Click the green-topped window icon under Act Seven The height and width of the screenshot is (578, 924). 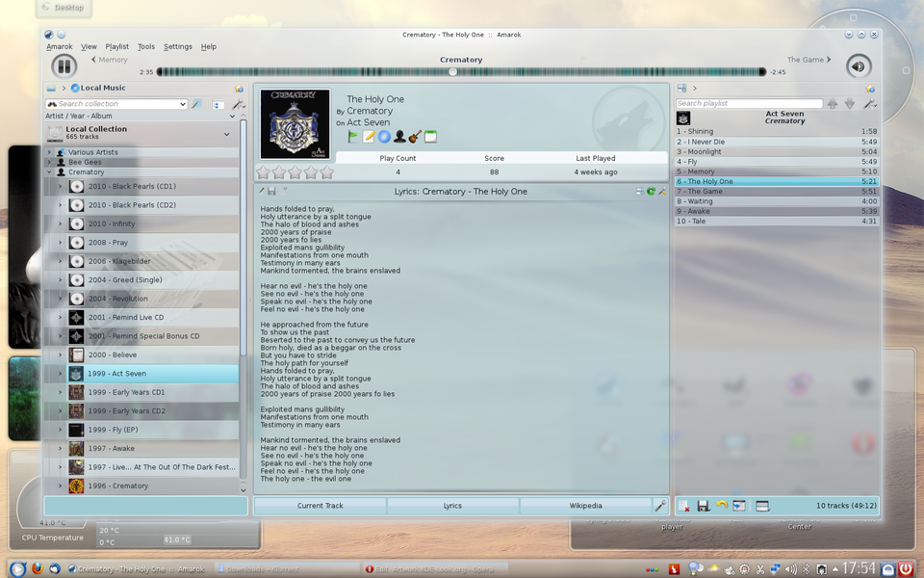[431, 137]
